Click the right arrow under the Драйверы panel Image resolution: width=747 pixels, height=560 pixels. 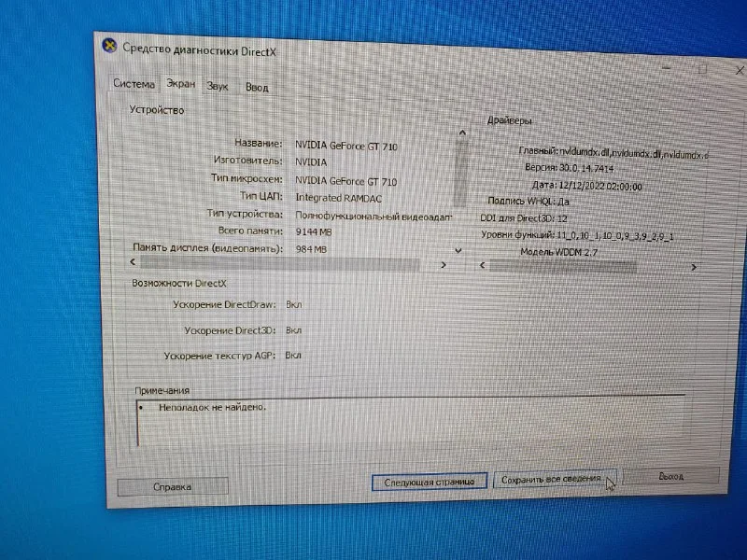click(694, 267)
